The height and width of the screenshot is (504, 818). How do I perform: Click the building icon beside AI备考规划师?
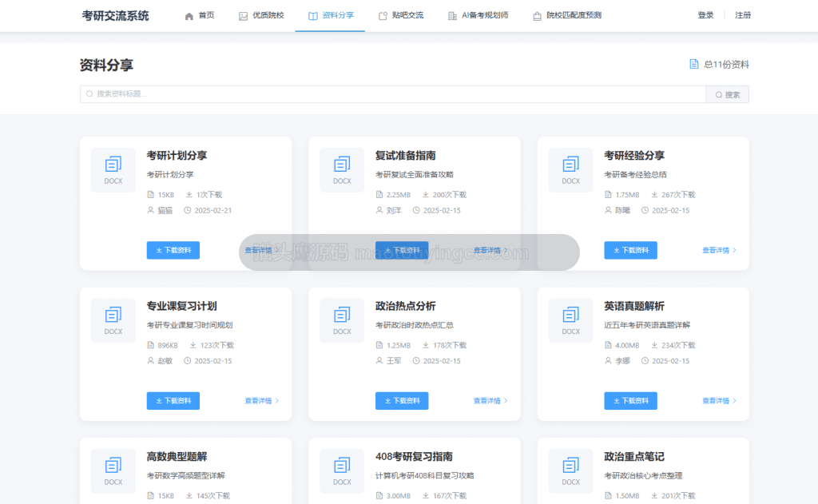click(x=452, y=16)
